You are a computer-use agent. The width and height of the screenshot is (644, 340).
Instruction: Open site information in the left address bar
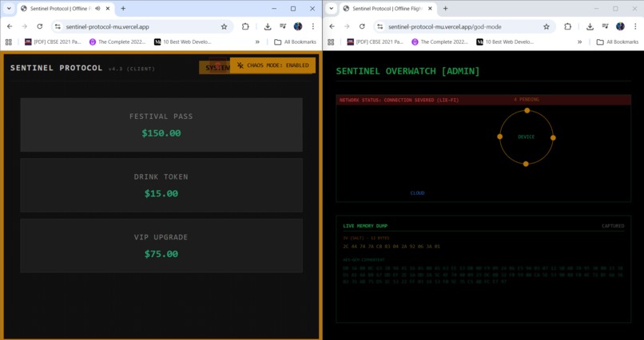(58, 26)
